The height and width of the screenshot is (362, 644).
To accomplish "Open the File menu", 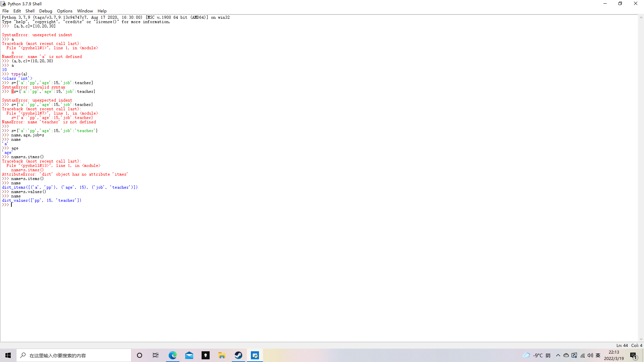I will click(x=5, y=11).
